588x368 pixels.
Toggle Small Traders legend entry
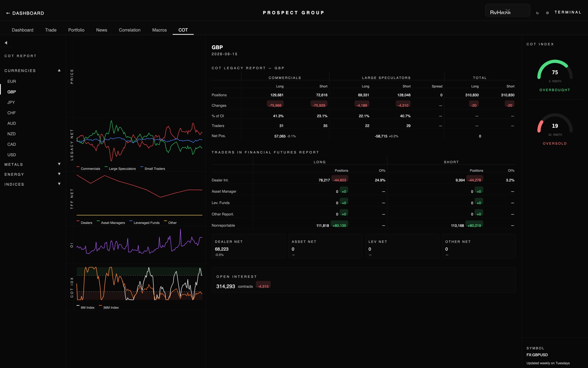pyautogui.click(x=153, y=169)
